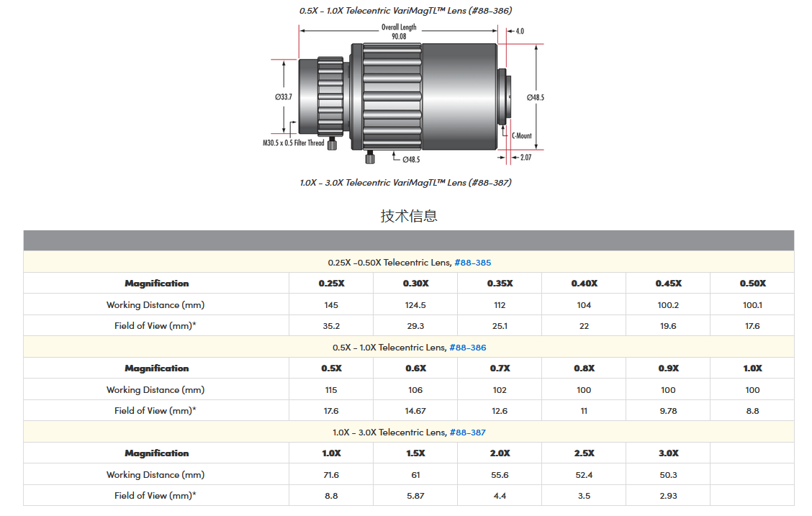Image resolution: width=812 pixels, height=516 pixels.
Task: Click the 71.6 working distance cell
Action: point(331,475)
